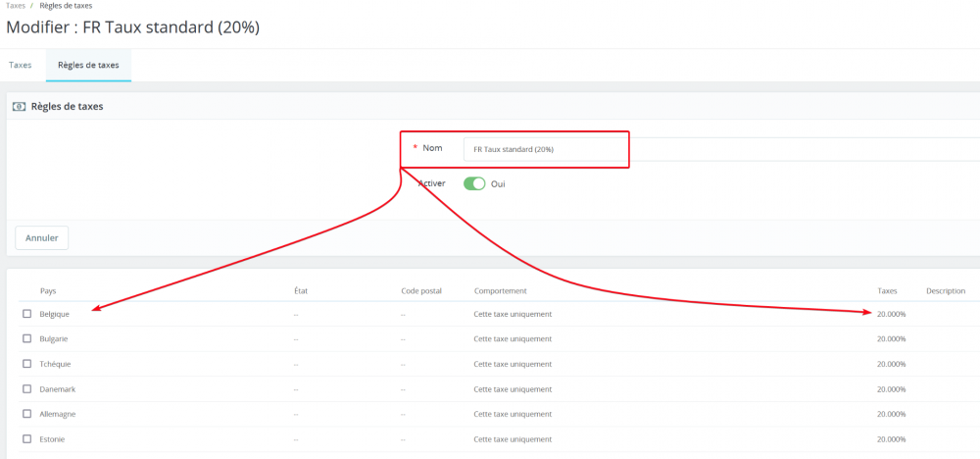Click the Tchéquie country cell
The width and height of the screenshot is (980, 459).
(55, 364)
